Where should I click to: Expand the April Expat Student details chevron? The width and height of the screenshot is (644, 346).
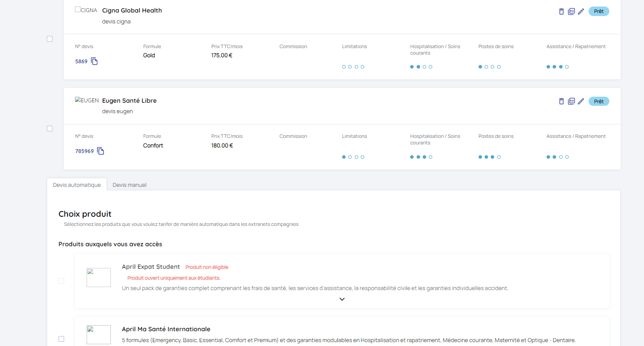click(x=342, y=299)
